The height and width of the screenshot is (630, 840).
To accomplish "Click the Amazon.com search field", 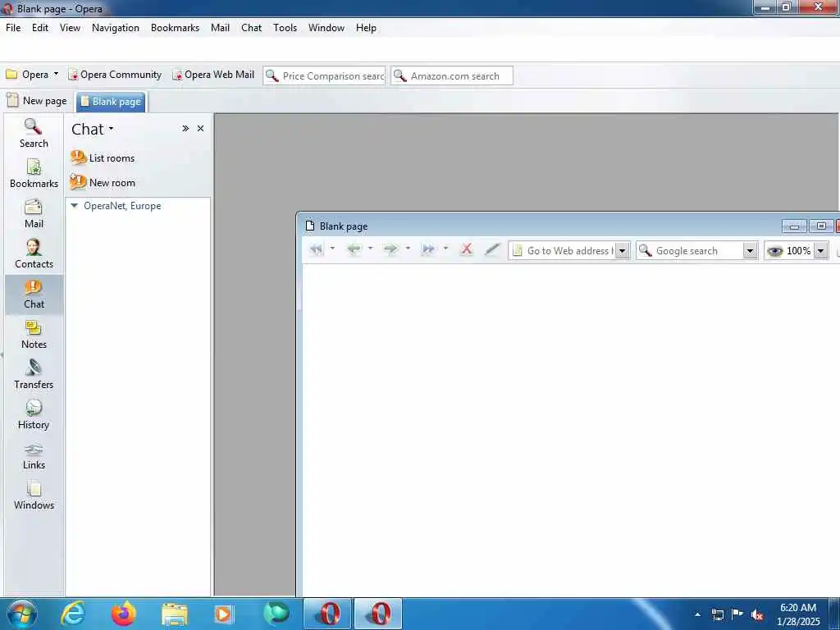I will [x=452, y=75].
